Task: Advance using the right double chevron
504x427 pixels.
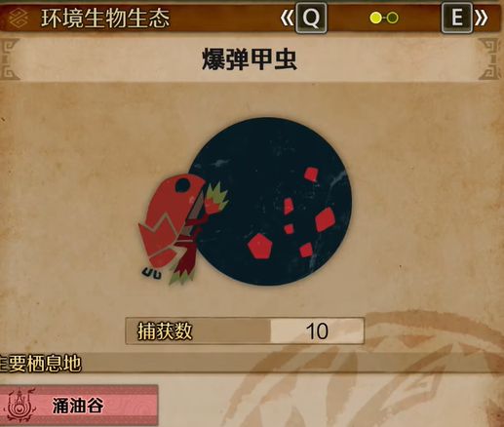Action: (x=482, y=18)
